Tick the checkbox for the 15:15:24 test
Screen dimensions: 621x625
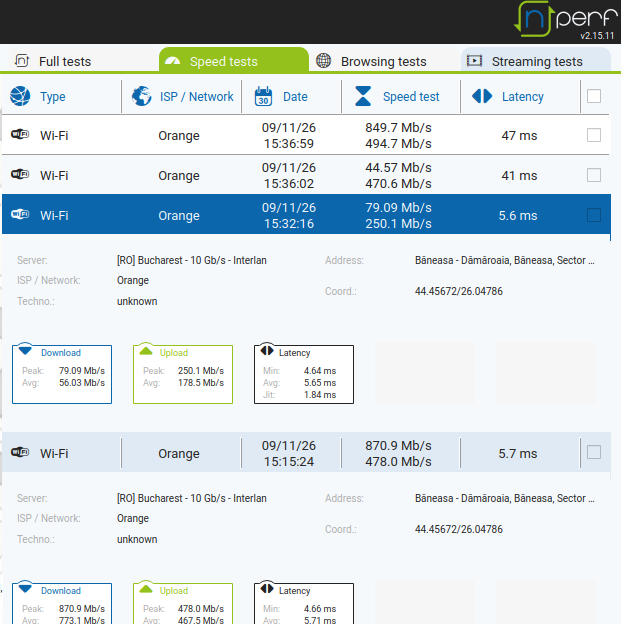point(594,452)
